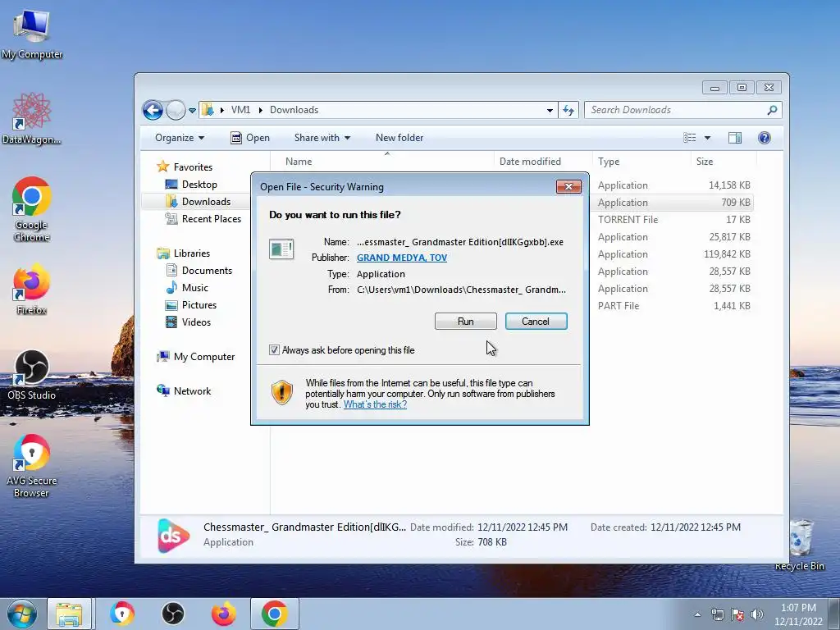
Task: Click Google Chrome on the taskbar
Action: pos(274,614)
